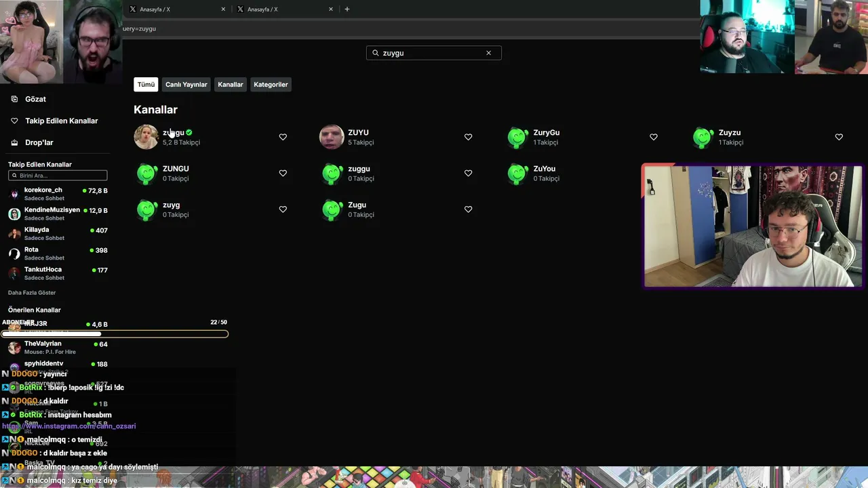Switch to Canlı Yayınlar tab

tap(186, 85)
